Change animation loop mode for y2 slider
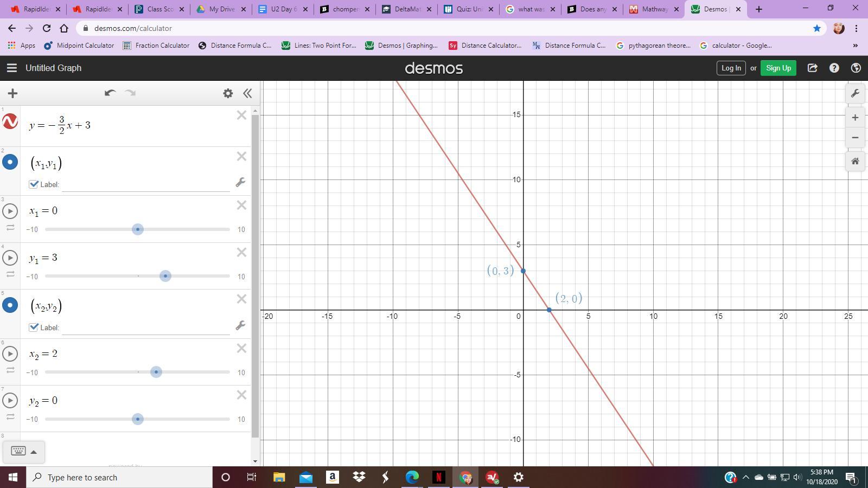The height and width of the screenshot is (488, 868). (10, 417)
